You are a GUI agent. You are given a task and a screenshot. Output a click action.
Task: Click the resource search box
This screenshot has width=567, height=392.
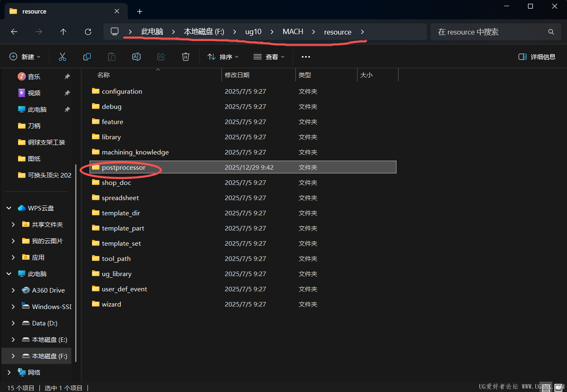pyautogui.click(x=489, y=32)
